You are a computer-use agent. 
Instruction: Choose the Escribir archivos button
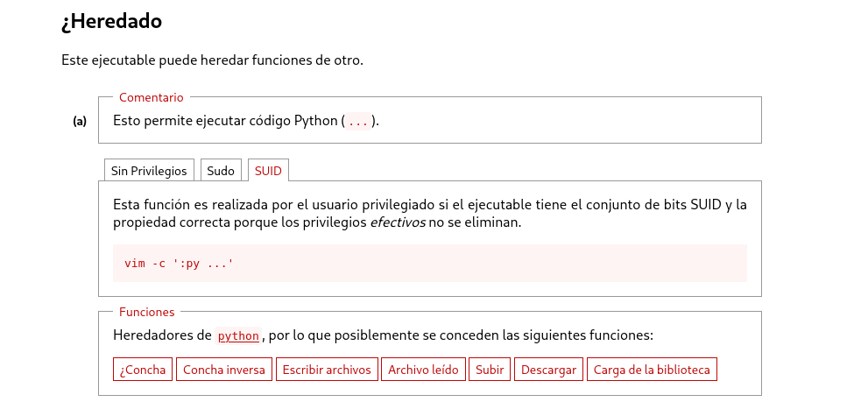[x=328, y=370]
